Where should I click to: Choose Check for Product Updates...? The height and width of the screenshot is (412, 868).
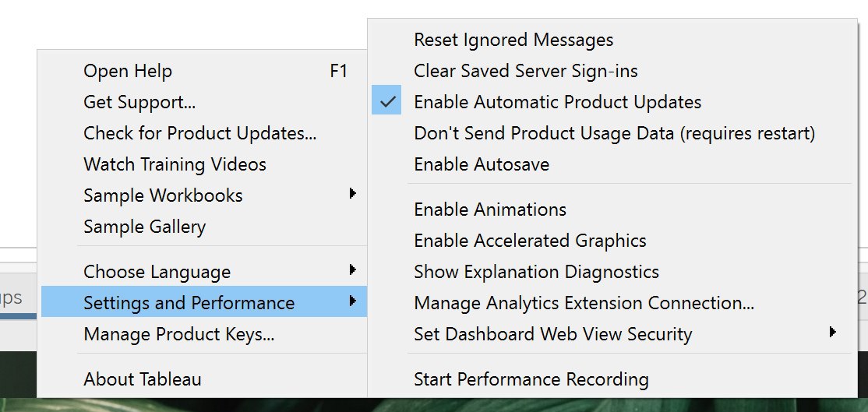pyautogui.click(x=204, y=132)
